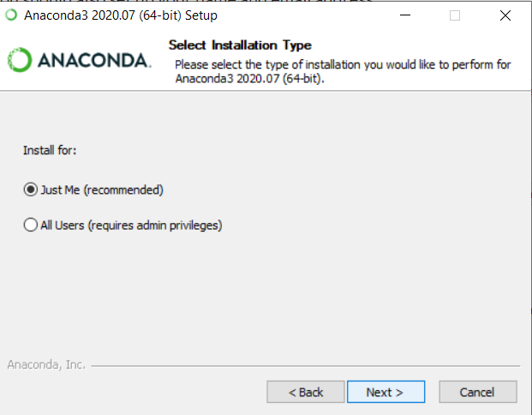Click the "Just Me (recommended)" label text
This screenshot has height=415, width=532.
tap(101, 189)
